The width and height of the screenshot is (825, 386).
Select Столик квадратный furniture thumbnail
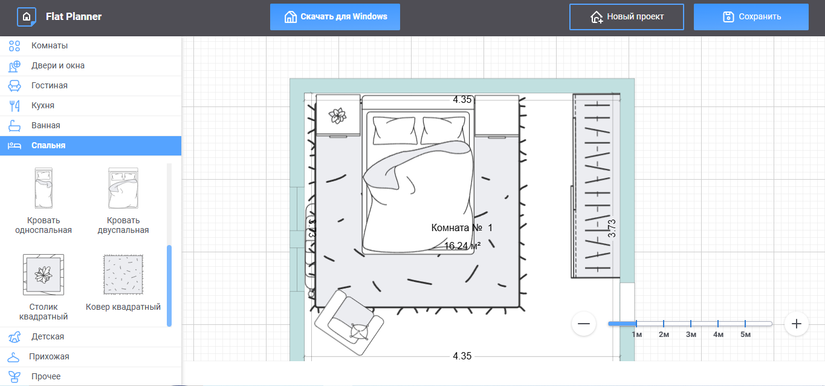click(x=44, y=275)
